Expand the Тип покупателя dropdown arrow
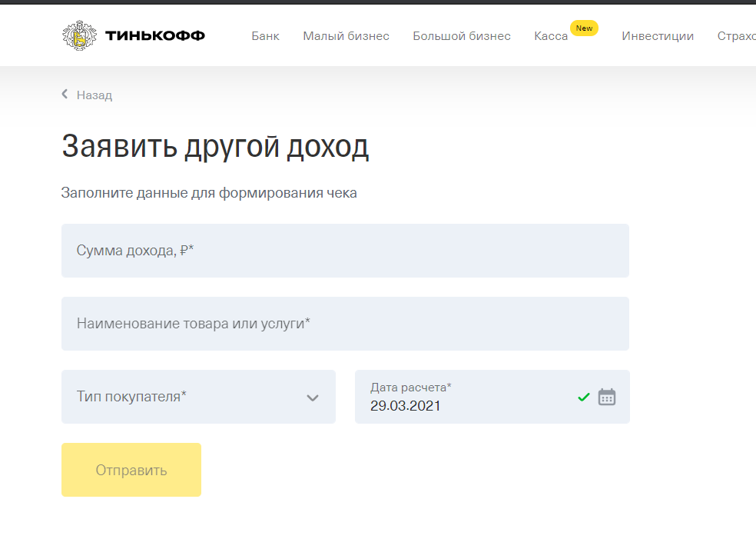Screen dimensions: 756x549 [313, 398]
